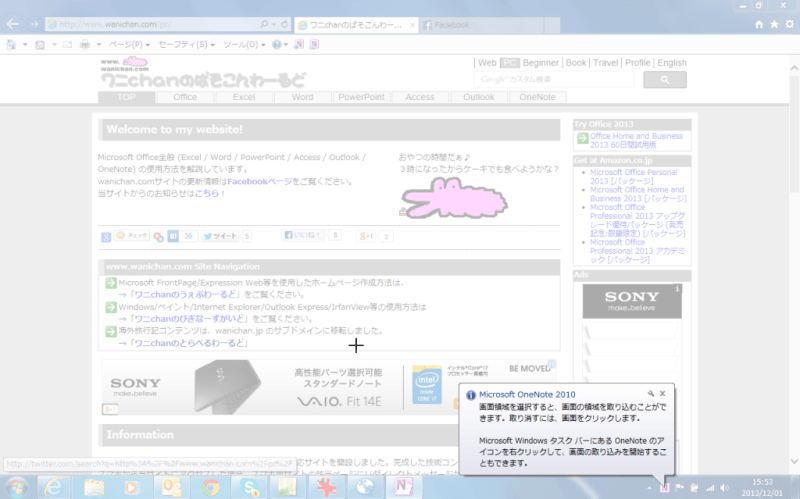800x499 pixels.
Task: Click the green arrow beside Office Home and Business
Action: (582, 138)
